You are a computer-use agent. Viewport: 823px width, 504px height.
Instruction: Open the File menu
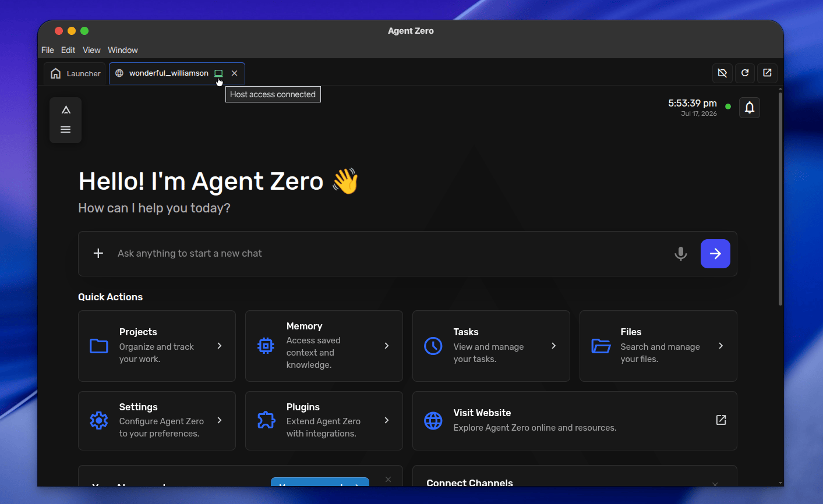pos(48,50)
